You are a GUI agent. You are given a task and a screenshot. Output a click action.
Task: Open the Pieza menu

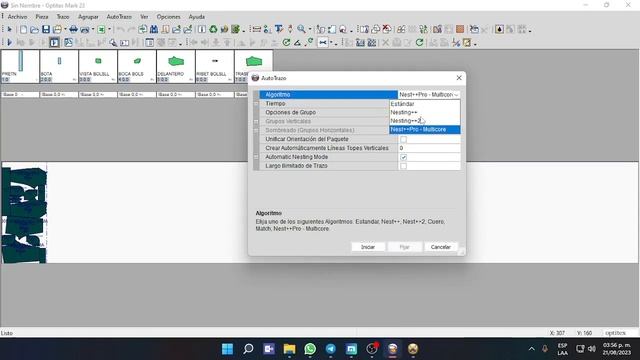tap(42, 17)
